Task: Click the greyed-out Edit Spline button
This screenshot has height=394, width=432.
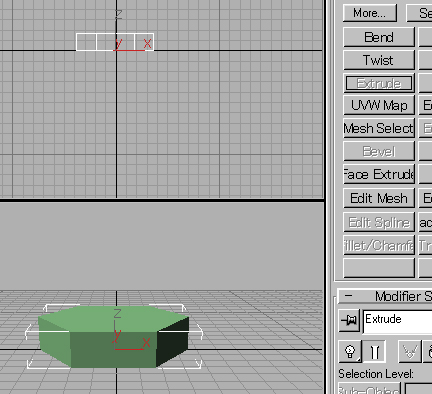Action: [379, 222]
